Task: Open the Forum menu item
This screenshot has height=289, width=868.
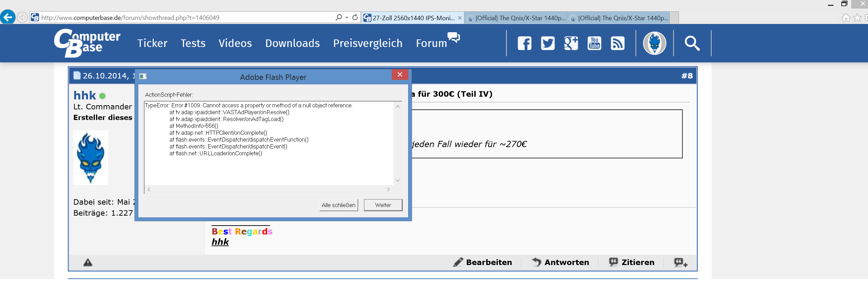Action: [x=431, y=43]
